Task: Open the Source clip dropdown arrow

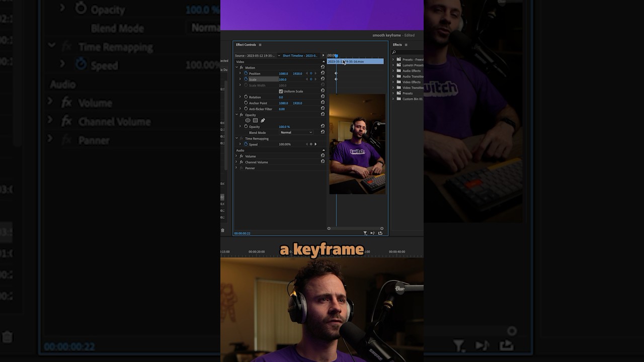Action: pyautogui.click(x=279, y=55)
